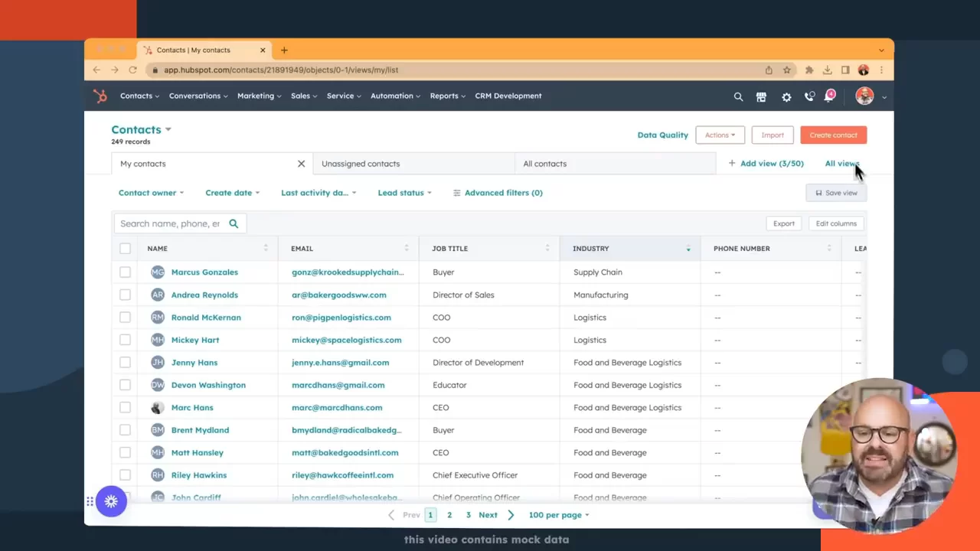This screenshot has height=551, width=980.
Task: Check the box for Jenny Hans
Action: 125,363
